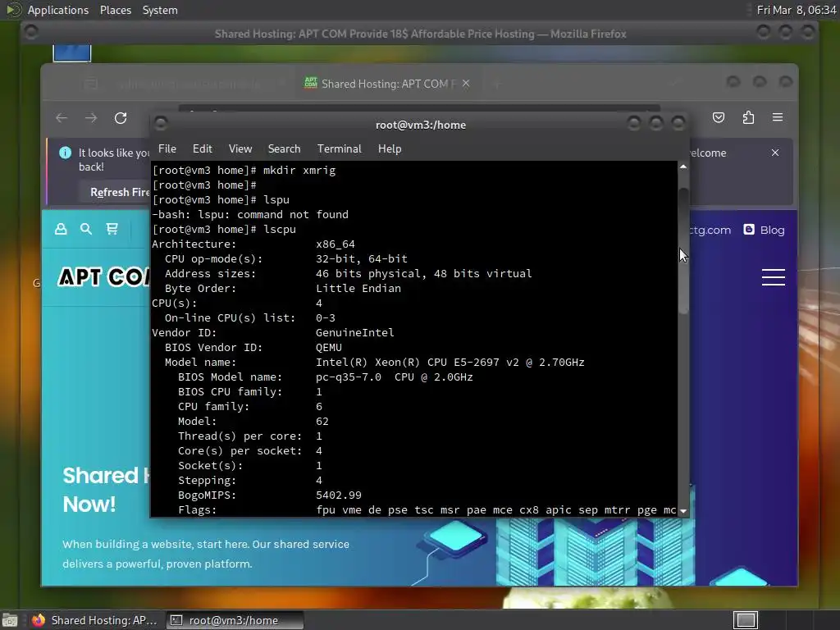Click the Xeon E5-2697 model name line
This screenshot has width=840, height=630.
point(450,362)
